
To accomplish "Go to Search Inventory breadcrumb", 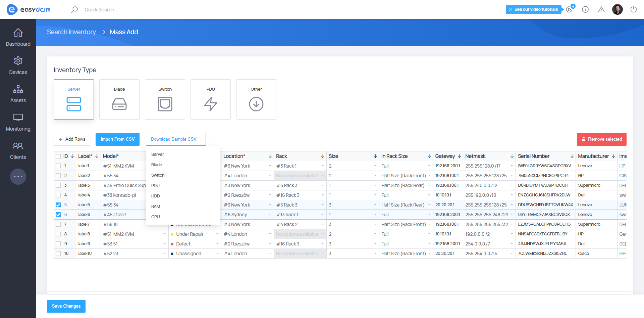I will [x=71, y=32].
